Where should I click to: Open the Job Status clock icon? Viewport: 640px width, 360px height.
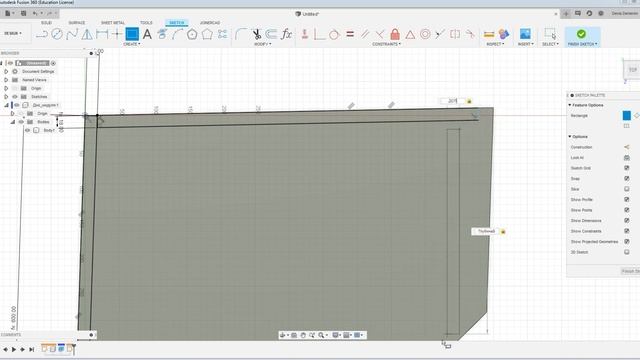coord(589,13)
